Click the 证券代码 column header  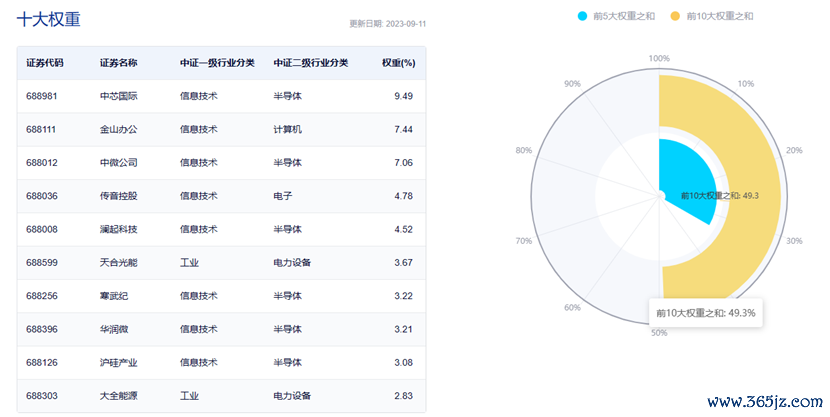[x=45, y=63]
